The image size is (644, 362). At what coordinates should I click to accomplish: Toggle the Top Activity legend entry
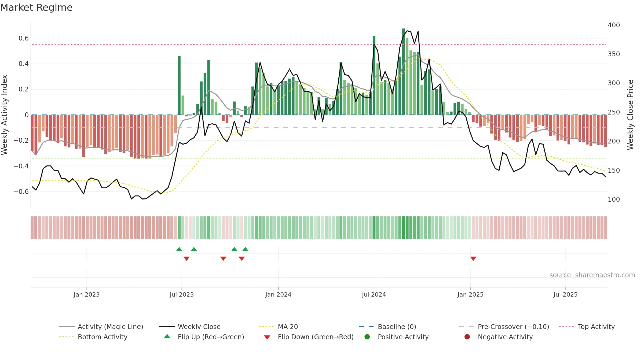click(x=587, y=327)
